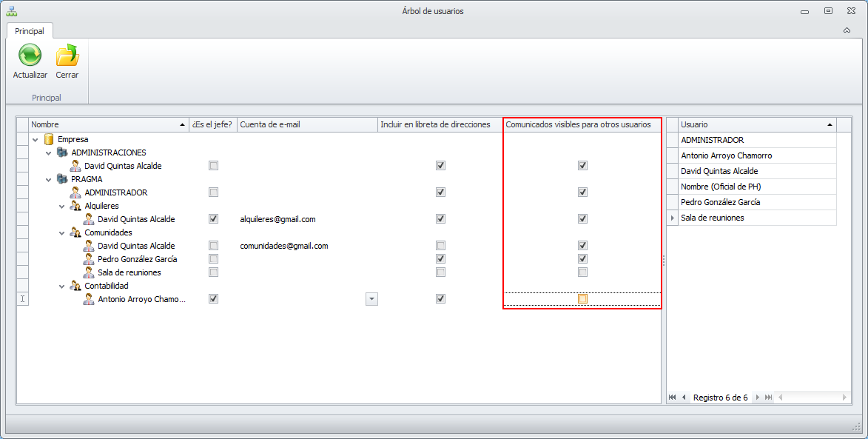Screen dimensions: 868x439
Task: Select Antonio Arroyo Chamorro in the user list
Action: tap(757, 155)
